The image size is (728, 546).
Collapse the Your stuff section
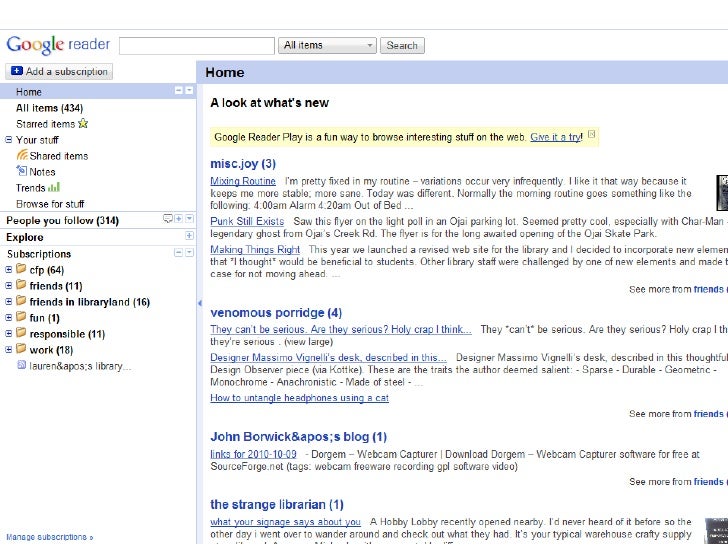coord(8,140)
